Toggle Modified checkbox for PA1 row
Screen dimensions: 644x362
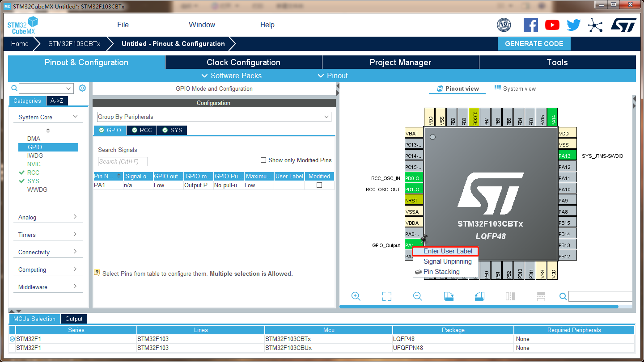point(319,185)
